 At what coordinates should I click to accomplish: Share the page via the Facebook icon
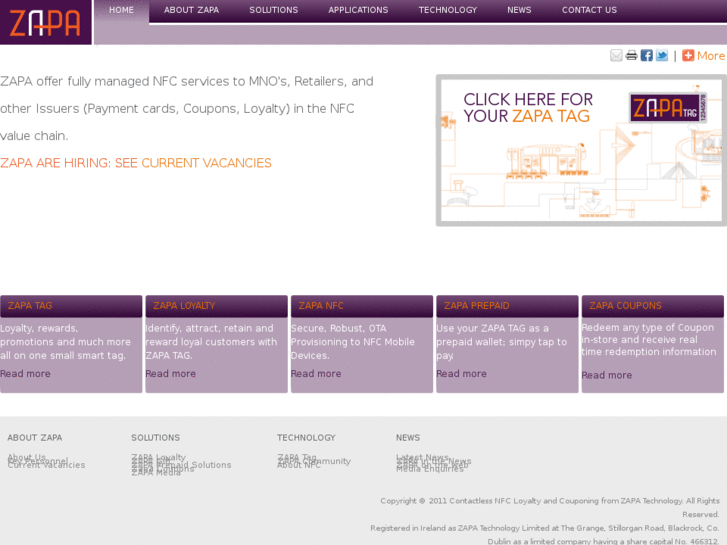pos(646,56)
